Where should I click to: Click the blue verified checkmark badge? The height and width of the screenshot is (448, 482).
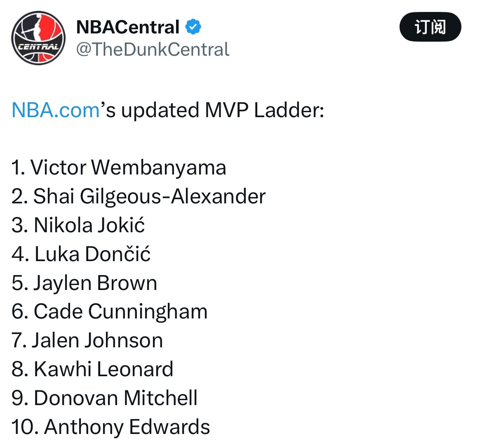pos(193,26)
